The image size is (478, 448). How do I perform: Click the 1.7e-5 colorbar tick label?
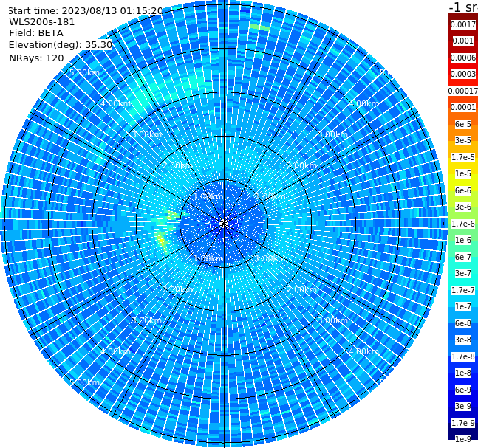(x=463, y=157)
